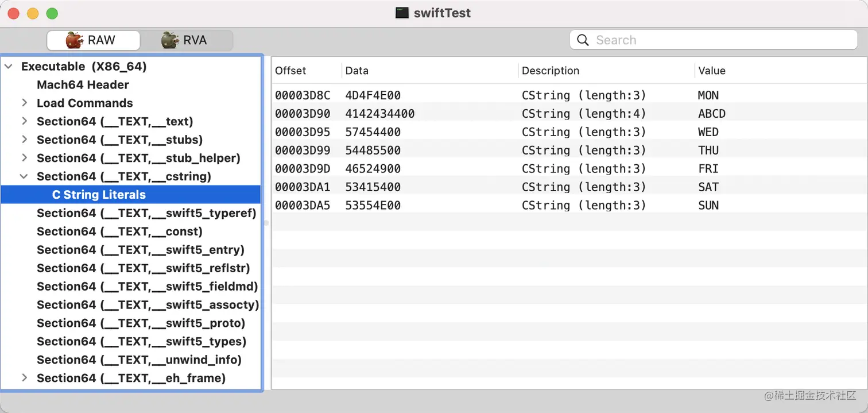Switch to RVA view mode
Image resolution: width=868 pixels, height=413 pixels.
coord(187,40)
